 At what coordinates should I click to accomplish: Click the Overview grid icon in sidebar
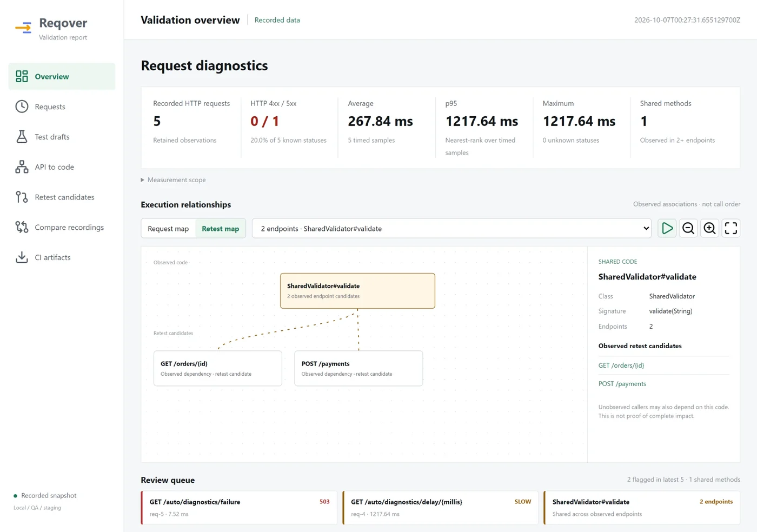pyautogui.click(x=22, y=76)
